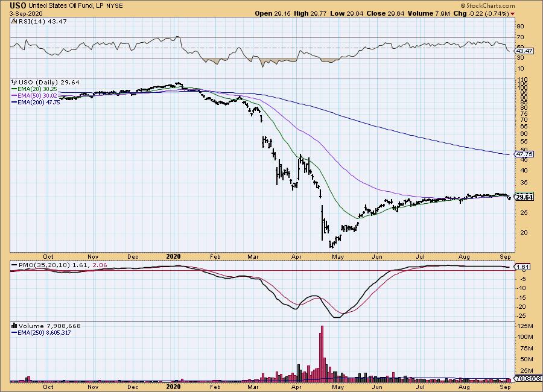Click the Oct label under the volume panel

click(48, 387)
